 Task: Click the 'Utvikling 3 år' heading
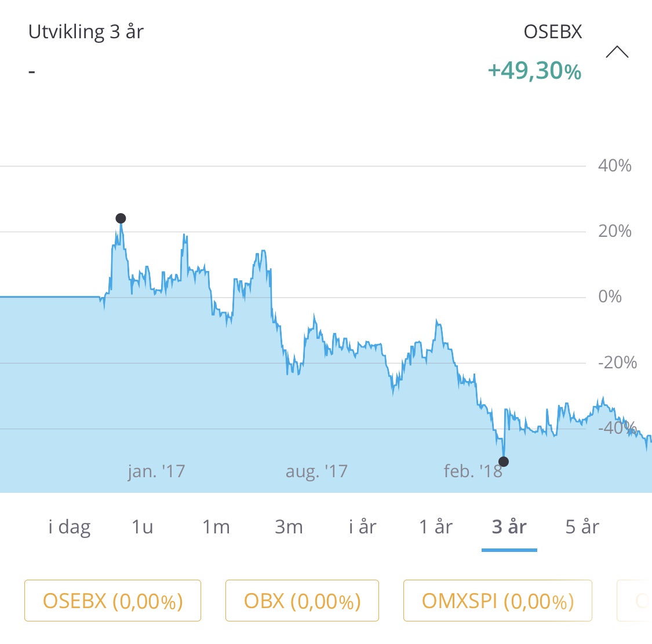point(86,32)
